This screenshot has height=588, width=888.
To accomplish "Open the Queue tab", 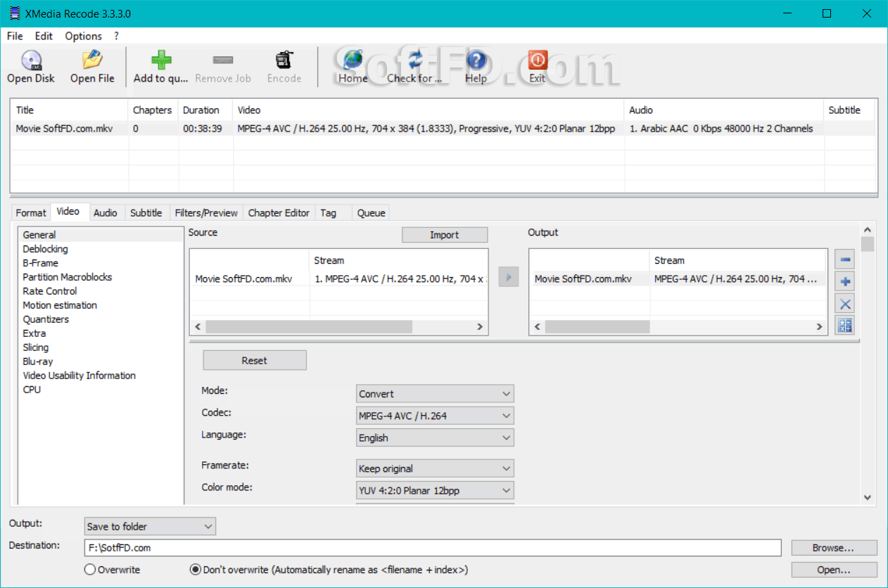I will click(371, 212).
